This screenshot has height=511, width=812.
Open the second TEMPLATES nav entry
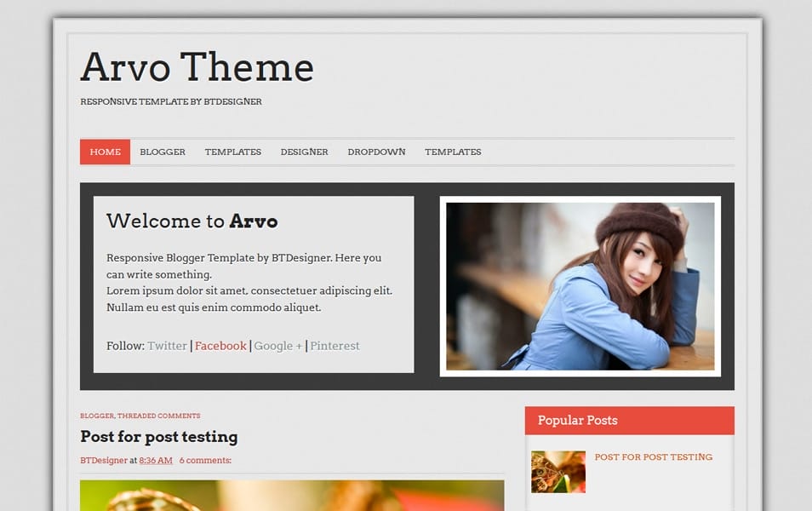pos(453,152)
